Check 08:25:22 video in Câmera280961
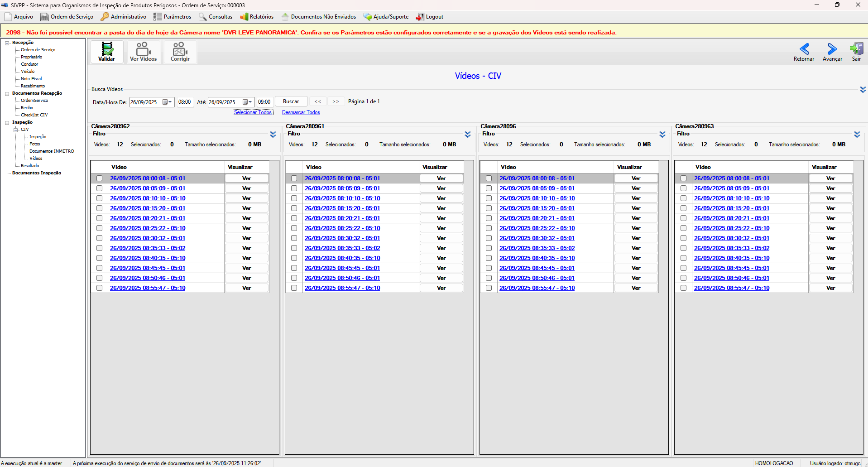This screenshot has height=467, width=868. 294,228
